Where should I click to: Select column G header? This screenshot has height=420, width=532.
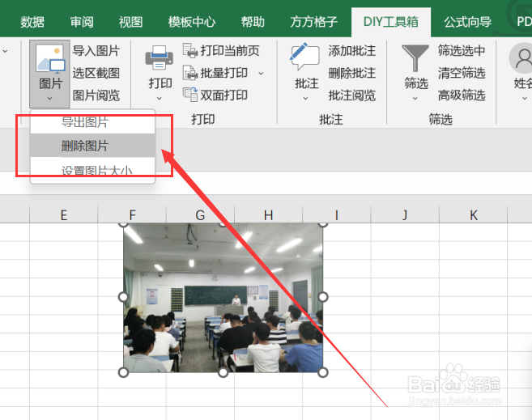(x=200, y=214)
